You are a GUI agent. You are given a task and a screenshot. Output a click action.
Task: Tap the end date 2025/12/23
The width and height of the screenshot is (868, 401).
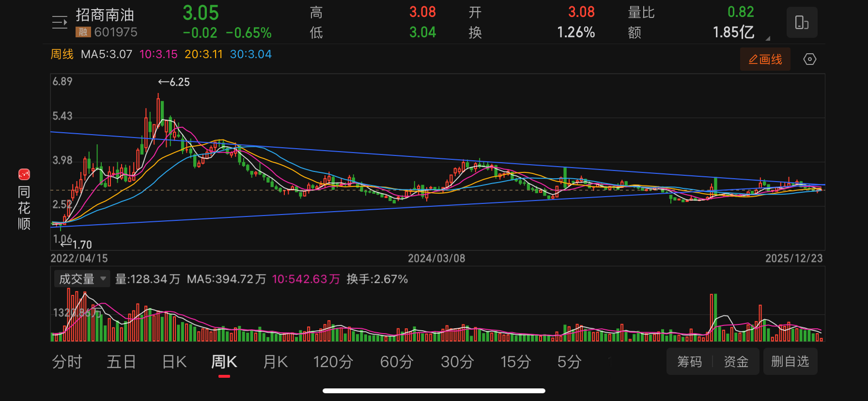[x=794, y=258]
